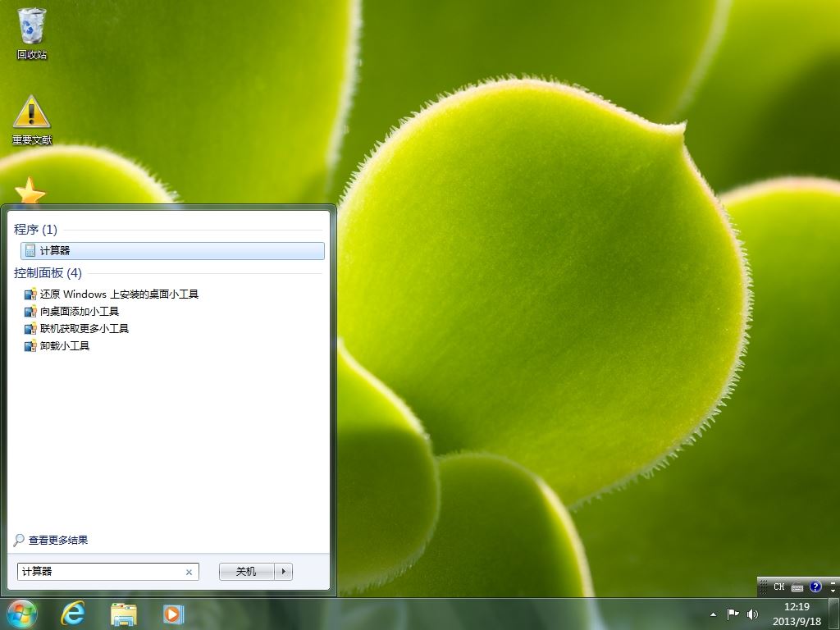Show hidden tray icons arrow
This screenshot has width=840, height=630.
pos(713,614)
